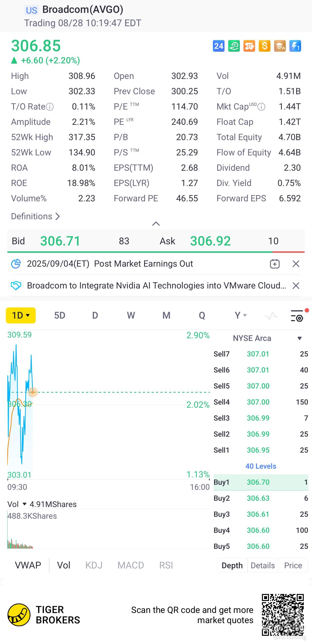Enable the MACD indicator
The image size is (312, 644).
tap(130, 565)
